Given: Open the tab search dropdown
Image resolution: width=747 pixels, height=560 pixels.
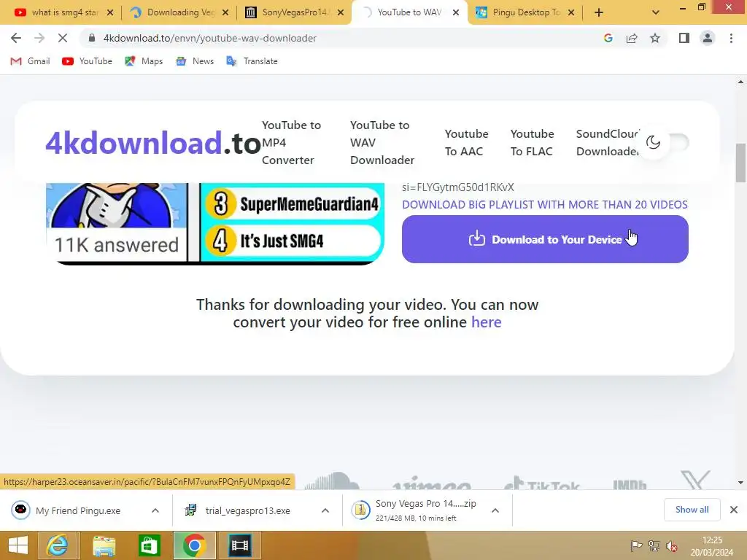Looking at the screenshot, I should [656, 12].
